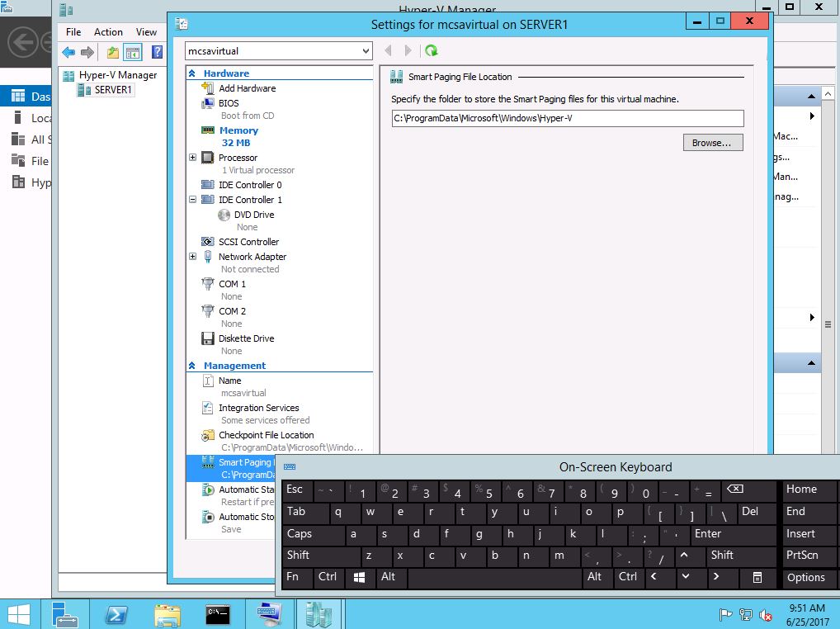The height and width of the screenshot is (629, 840).
Task: Collapse the IDE Controller 1 node
Action: pyautogui.click(x=193, y=200)
